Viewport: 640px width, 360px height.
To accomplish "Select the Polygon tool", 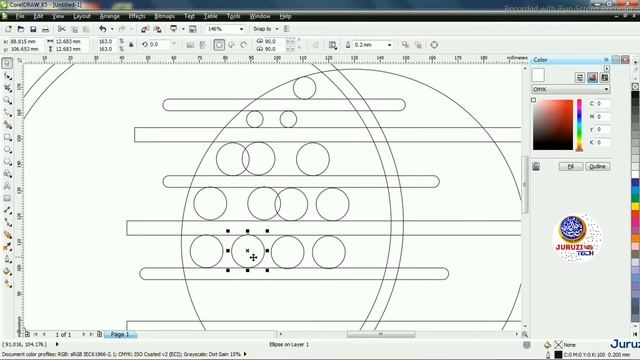I will [7, 162].
